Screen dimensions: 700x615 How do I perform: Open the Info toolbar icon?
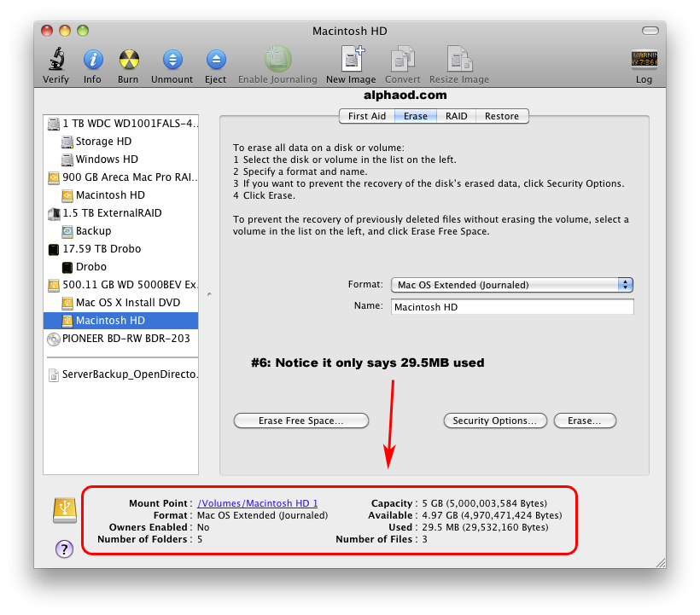93,60
